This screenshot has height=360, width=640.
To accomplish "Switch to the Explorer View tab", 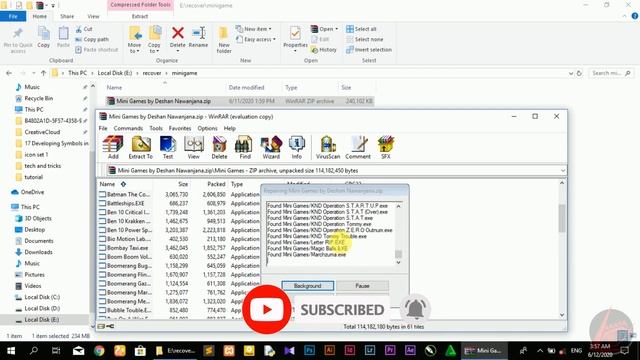I will click(x=93, y=16).
